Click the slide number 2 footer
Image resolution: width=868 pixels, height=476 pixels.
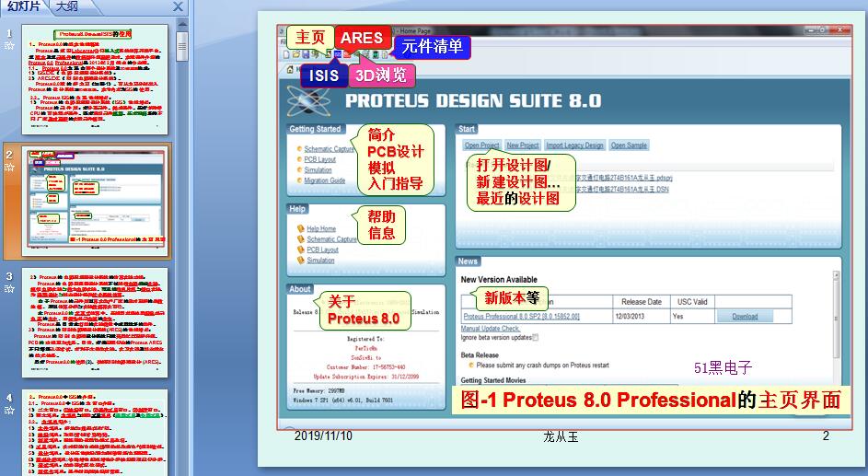(x=826, y=435)
